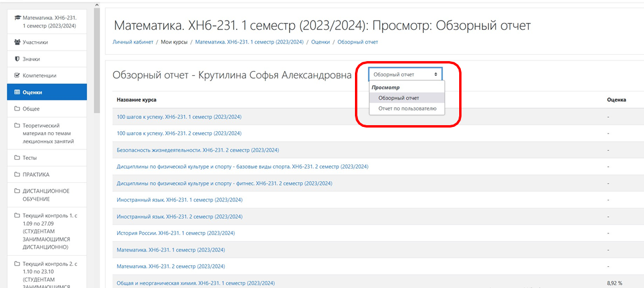Click the Значки shield icon
This screenshot has height=288, width=644.
(17, 59)
